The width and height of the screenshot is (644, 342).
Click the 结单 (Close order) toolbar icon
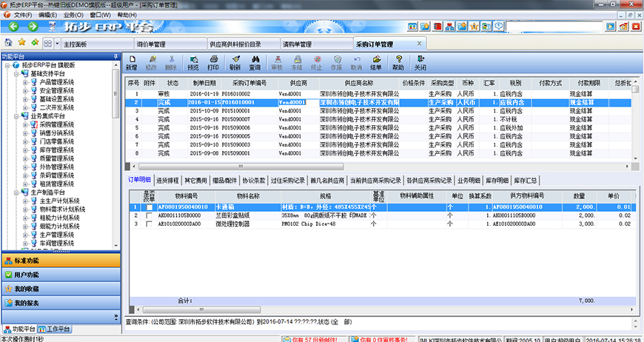pos(376,62)
